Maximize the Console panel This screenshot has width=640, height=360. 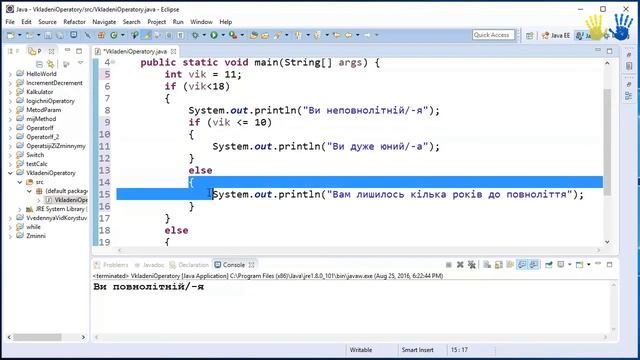coord(609,264)
